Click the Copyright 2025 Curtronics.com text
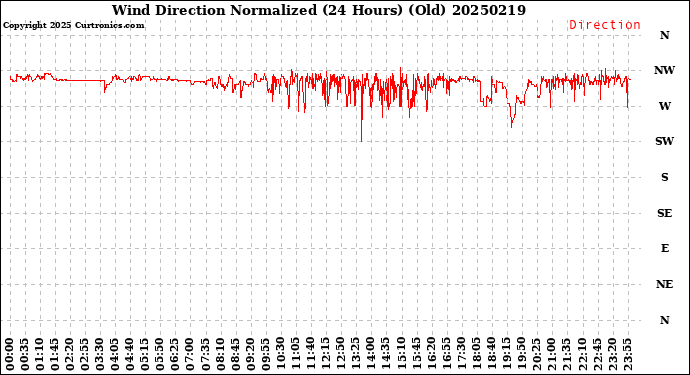The height and width of the screenshot is (375, 690). [x=73, y=26]
